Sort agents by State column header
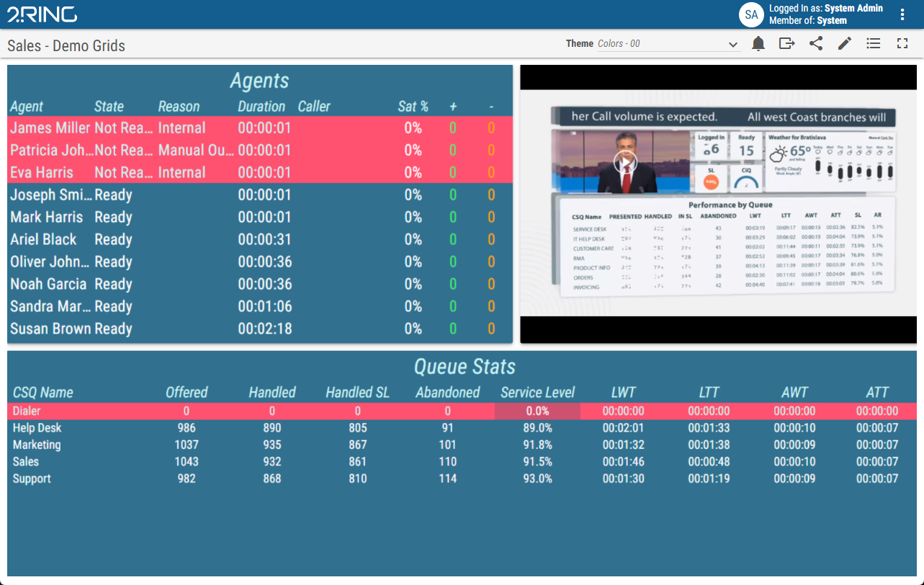This screenshot has width=924, height=585. (109, 107)
